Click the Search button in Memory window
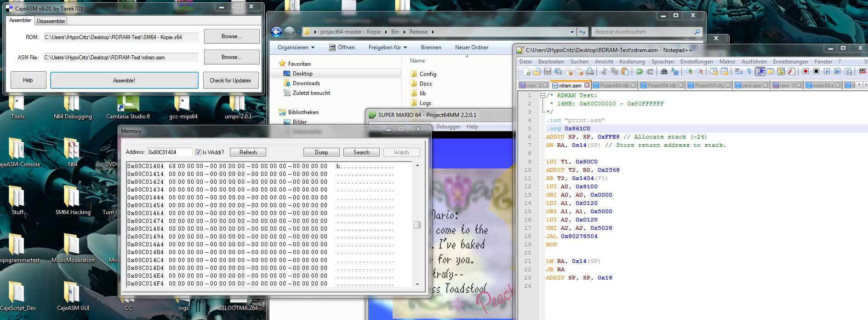Screen dimensions: 868x320 click(361, 152)
